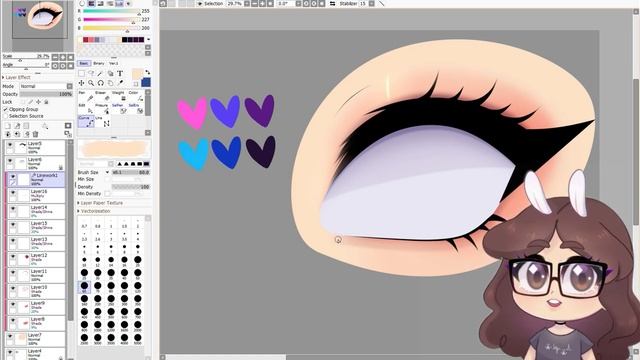Toggle visibility of Layer7
This screenshot has height=360, width=640.
point(10,336)
